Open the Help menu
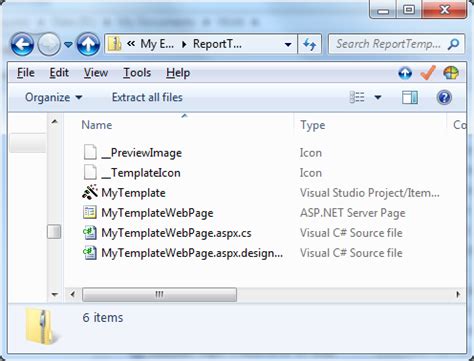Image resolution: width=474 pixels, height=361 pixels. [x=178, y=73]
